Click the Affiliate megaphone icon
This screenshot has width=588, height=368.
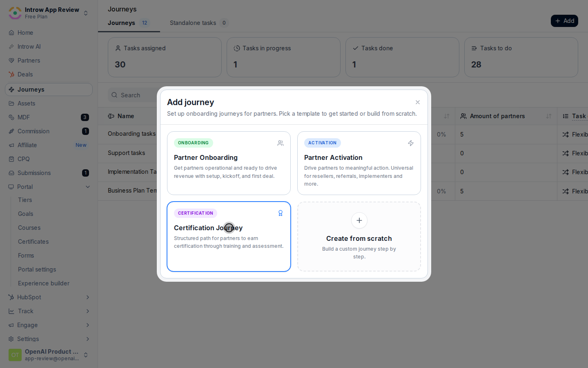(x=11, y=145)
